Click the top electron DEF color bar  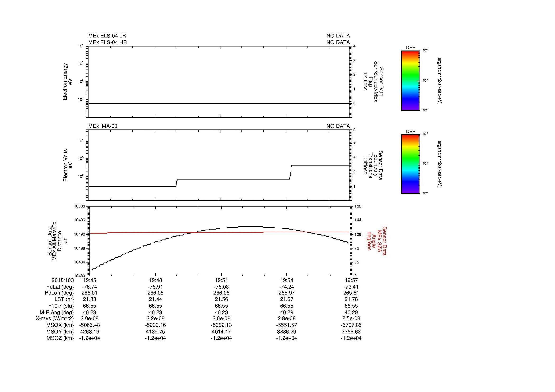(x=410, y=81)
